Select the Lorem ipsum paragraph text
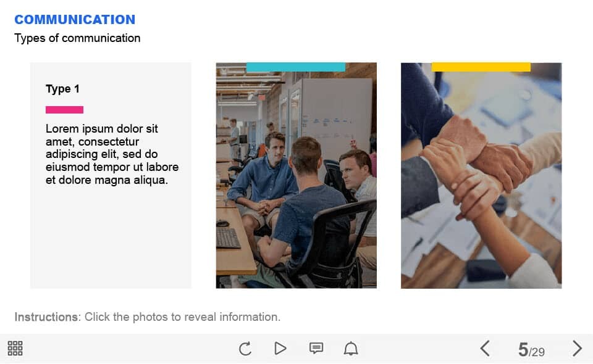The height and width of the screenshot is (364, 593). (x=112, y=154)
